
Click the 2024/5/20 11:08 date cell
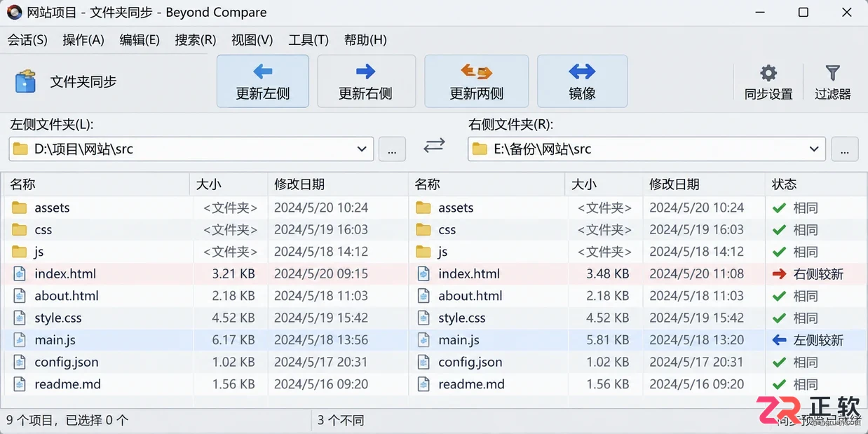click(696, 273)
